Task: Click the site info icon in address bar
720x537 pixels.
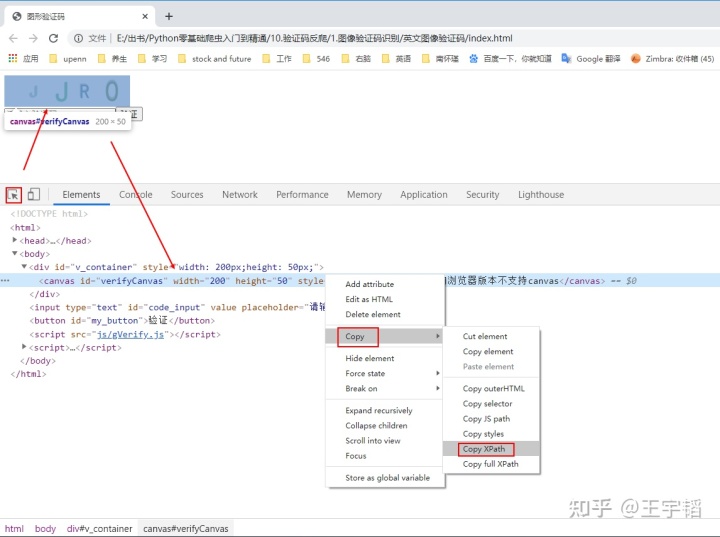Action: [78, 38]
